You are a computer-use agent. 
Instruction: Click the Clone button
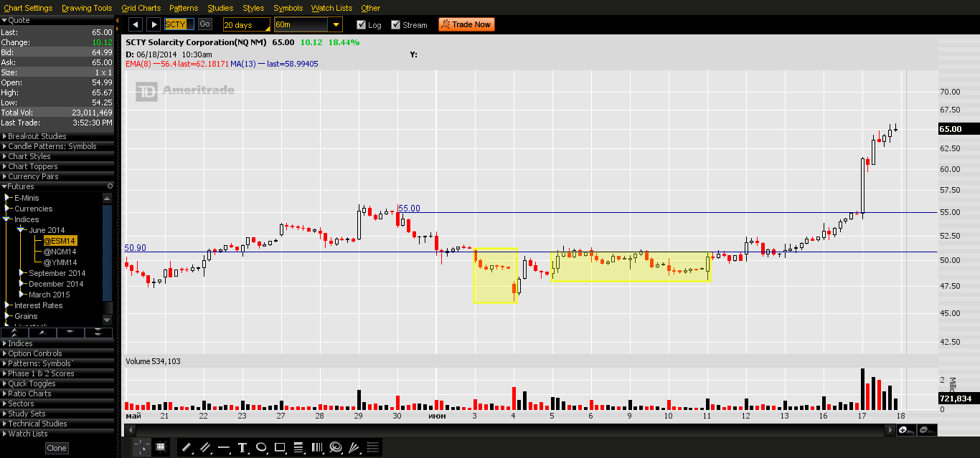click(57, 448)
